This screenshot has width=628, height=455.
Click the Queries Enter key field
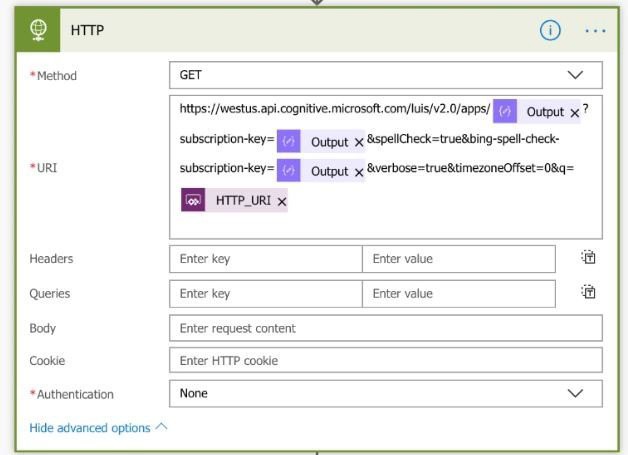click(x=266, y=294)
